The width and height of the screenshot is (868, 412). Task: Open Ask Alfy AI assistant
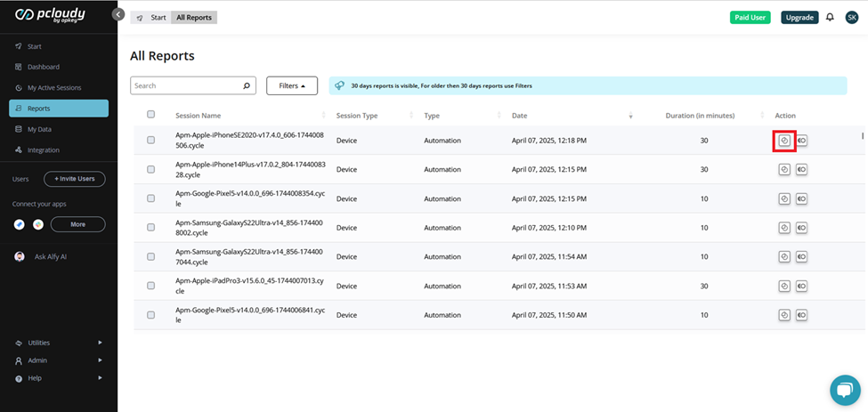52,256
